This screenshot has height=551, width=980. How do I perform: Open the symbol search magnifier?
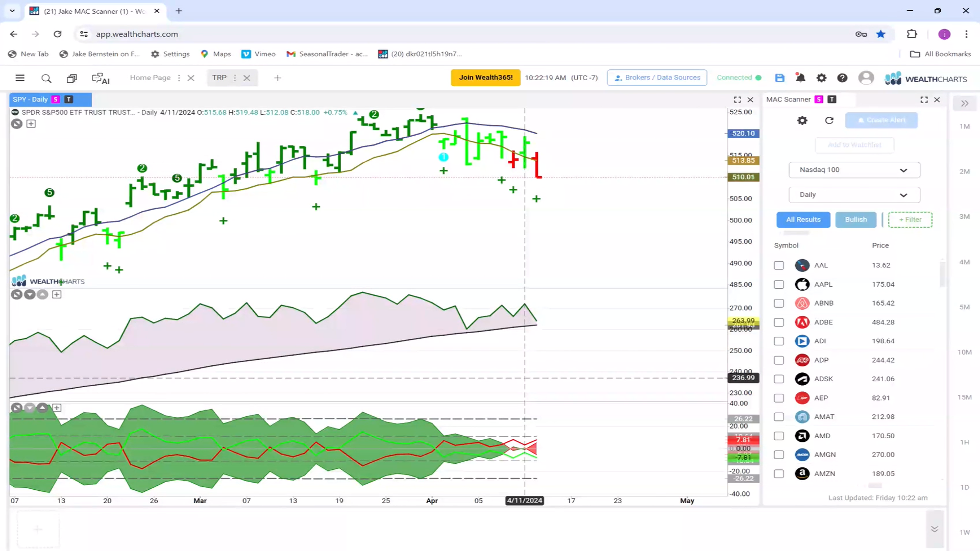[x=46, y=78]
